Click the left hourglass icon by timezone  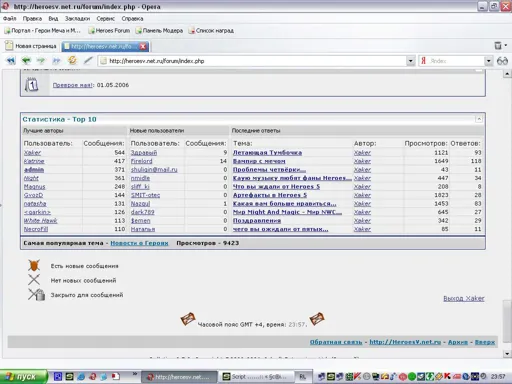click(x=188, y=319)
